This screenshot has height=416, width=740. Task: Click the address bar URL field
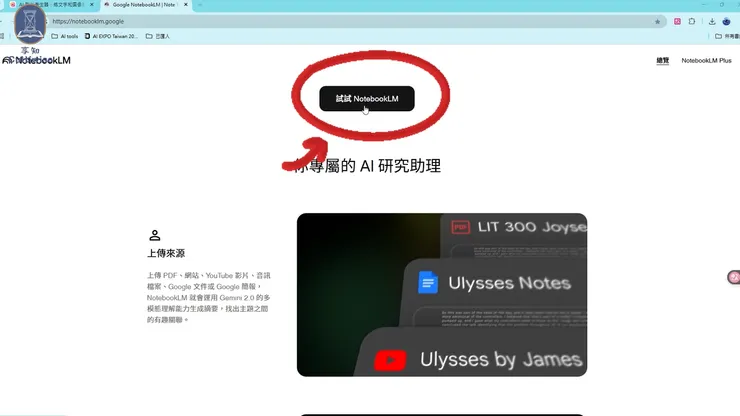point(349,21)
